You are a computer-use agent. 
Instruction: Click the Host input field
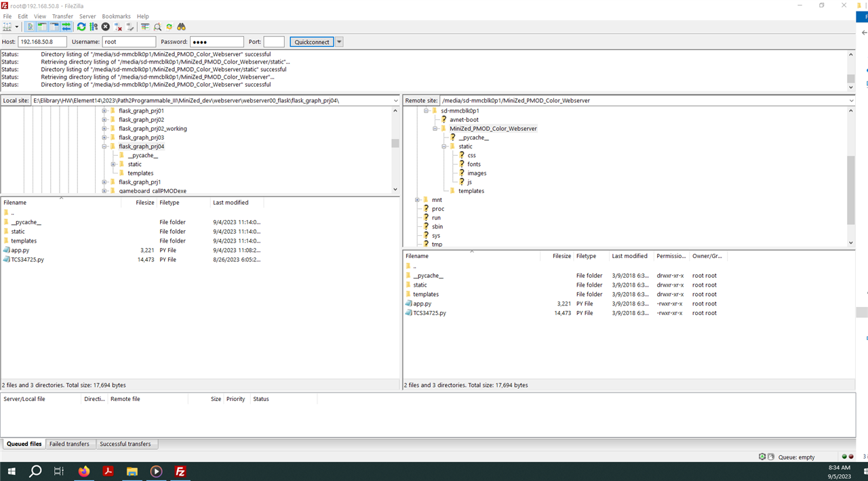tap(42, 42)
